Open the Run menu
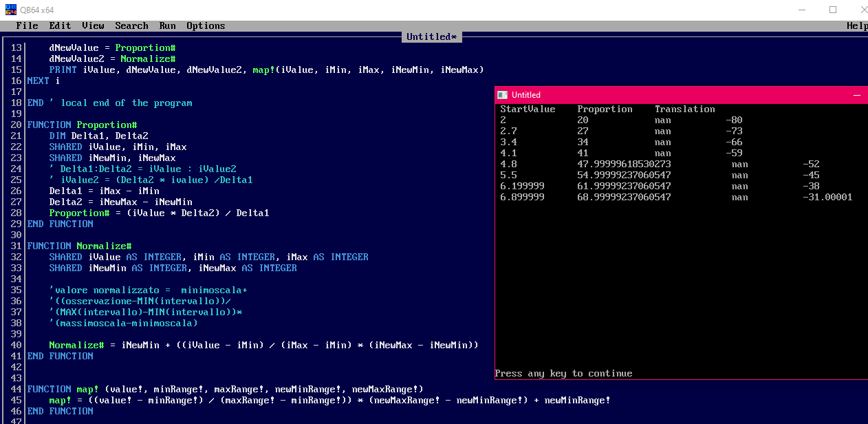The height and width of the screenshot is (424, 868). pyautogui.click(x=167, y=25)
